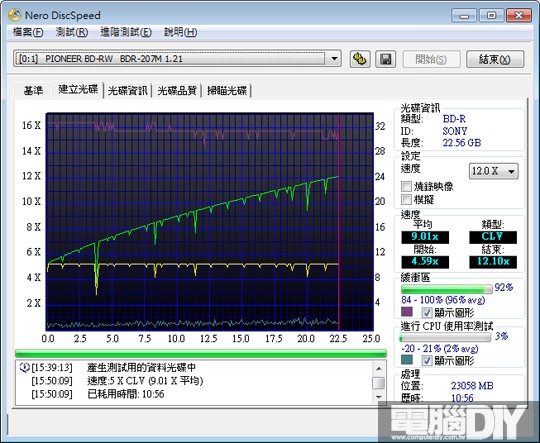Screen dimensions: 540x443
Task: Click the log scrollbar up arrow
Action: (x=379, y=369)
